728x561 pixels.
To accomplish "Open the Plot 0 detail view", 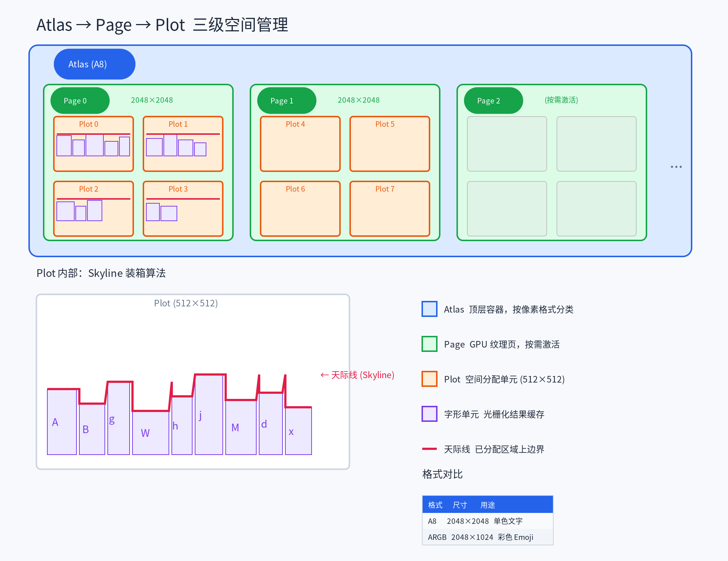I will [x=93, y=143].
